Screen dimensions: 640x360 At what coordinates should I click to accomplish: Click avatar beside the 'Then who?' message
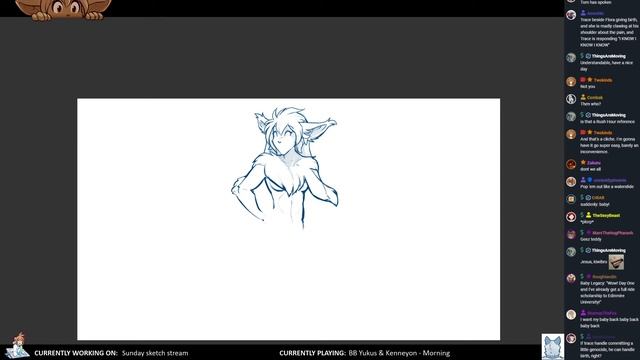tap(571, 99)
